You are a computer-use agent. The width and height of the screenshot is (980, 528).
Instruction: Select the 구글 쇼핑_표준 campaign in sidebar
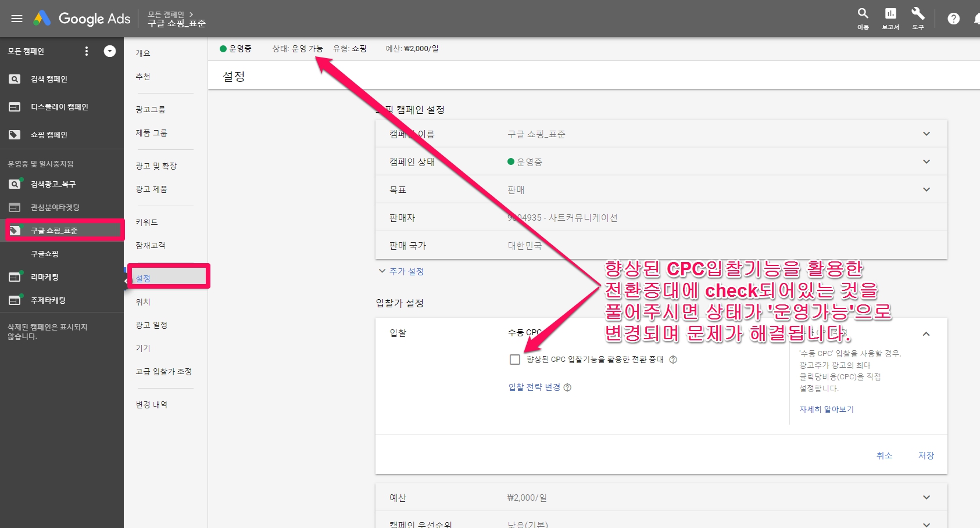54,231
